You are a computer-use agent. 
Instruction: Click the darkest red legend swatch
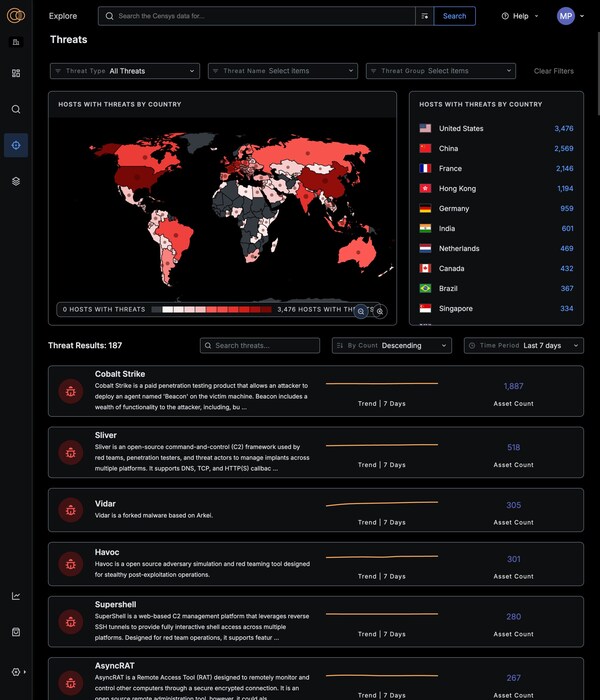[x=266, y=310]
